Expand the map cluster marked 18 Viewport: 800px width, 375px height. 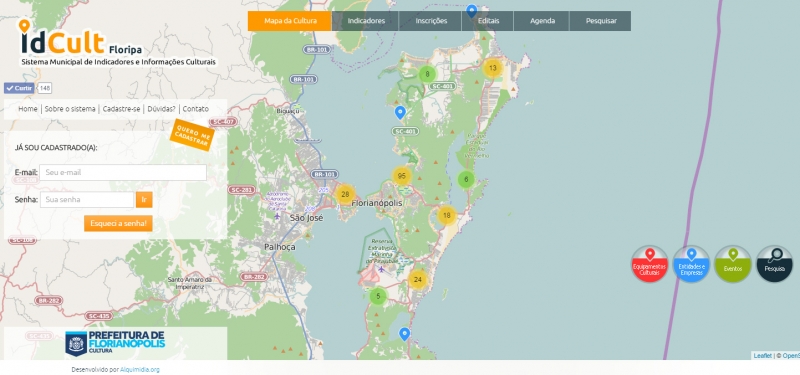coord(446,215)
